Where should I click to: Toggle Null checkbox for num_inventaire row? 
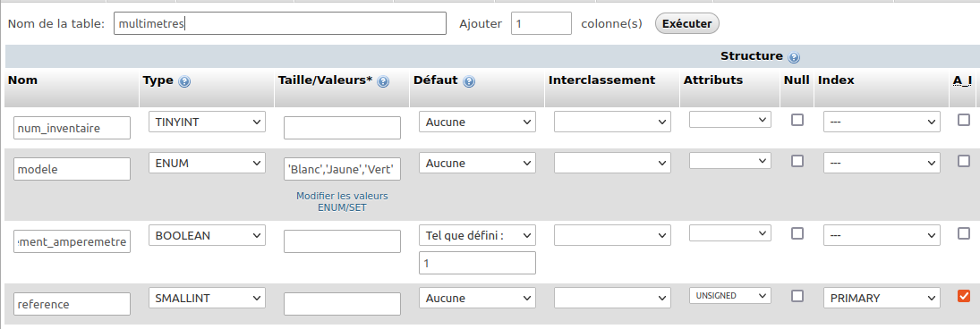coord(797,120)
